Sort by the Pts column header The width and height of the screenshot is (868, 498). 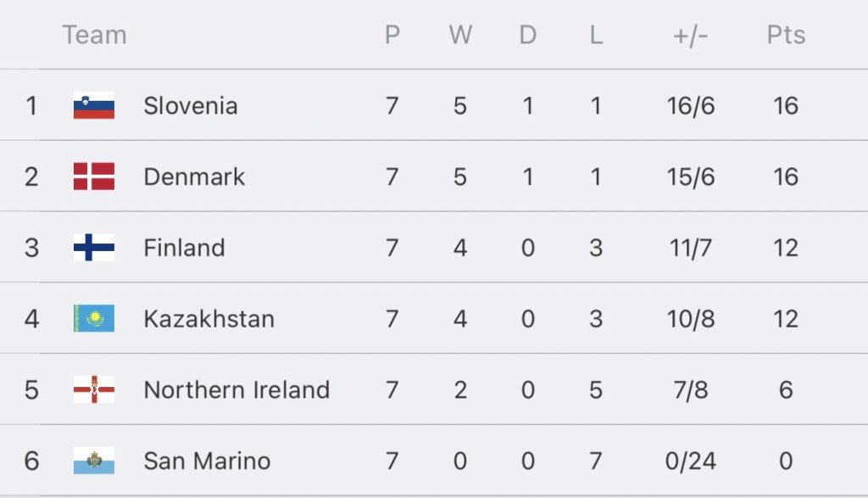[x=786, y=35]
